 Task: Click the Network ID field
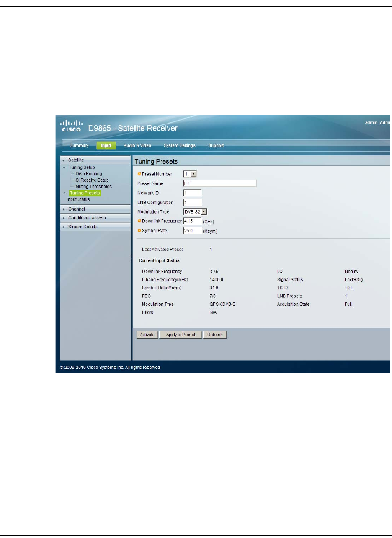[x=192, y=193]
